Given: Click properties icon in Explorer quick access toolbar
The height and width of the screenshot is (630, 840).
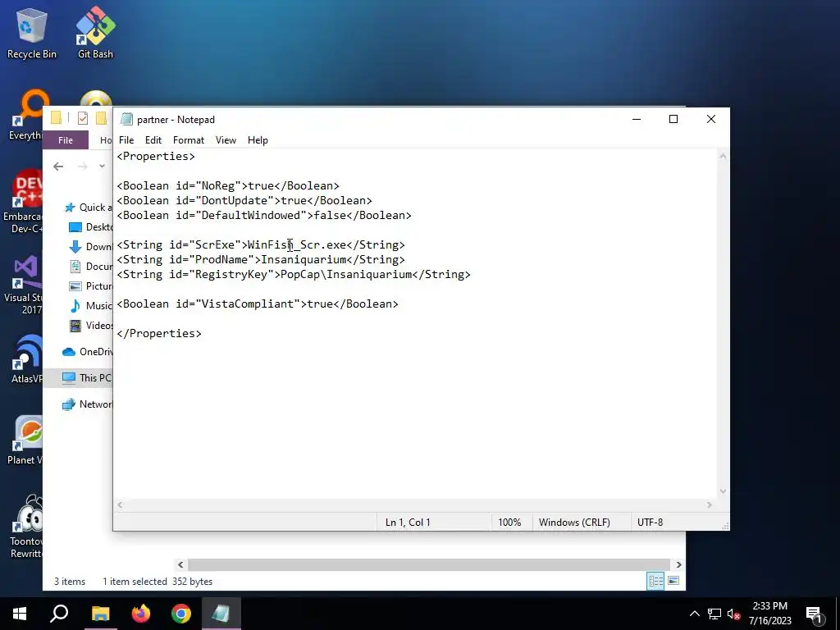Looking at the screenshot, I should coord(83,118).
